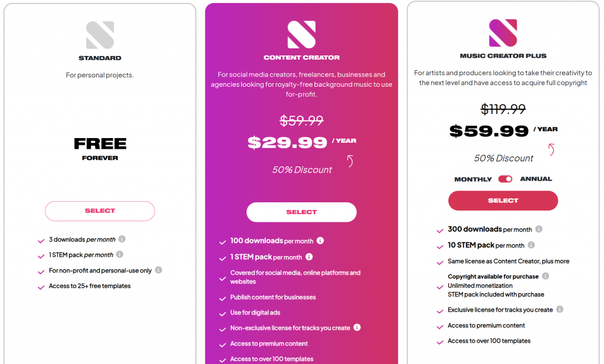Click info icon for non-profit and personal-use only

pos(158,270)
